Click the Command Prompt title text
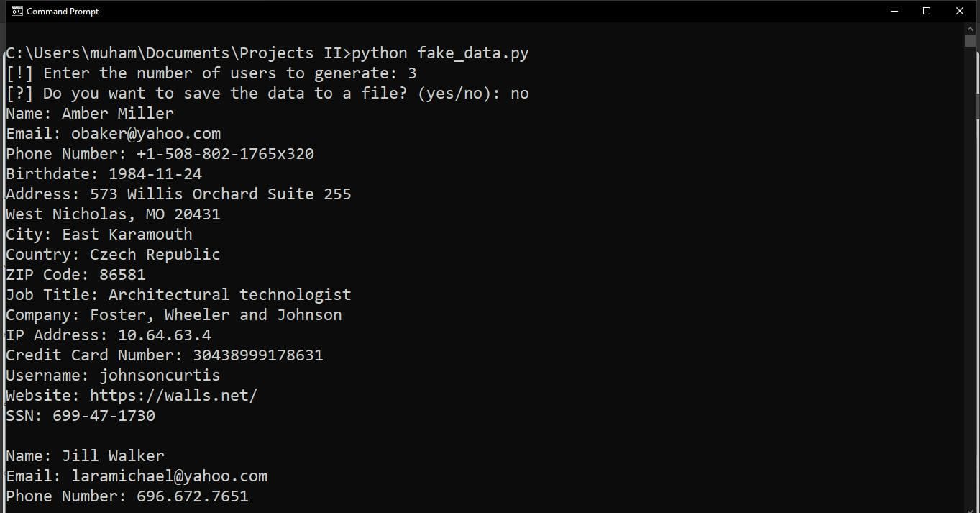This screenshot has height=513, width=980. pos(63,12)
